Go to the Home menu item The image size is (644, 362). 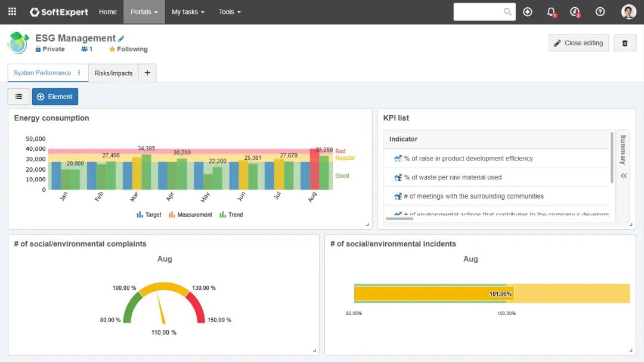click(x=107, y=12)
